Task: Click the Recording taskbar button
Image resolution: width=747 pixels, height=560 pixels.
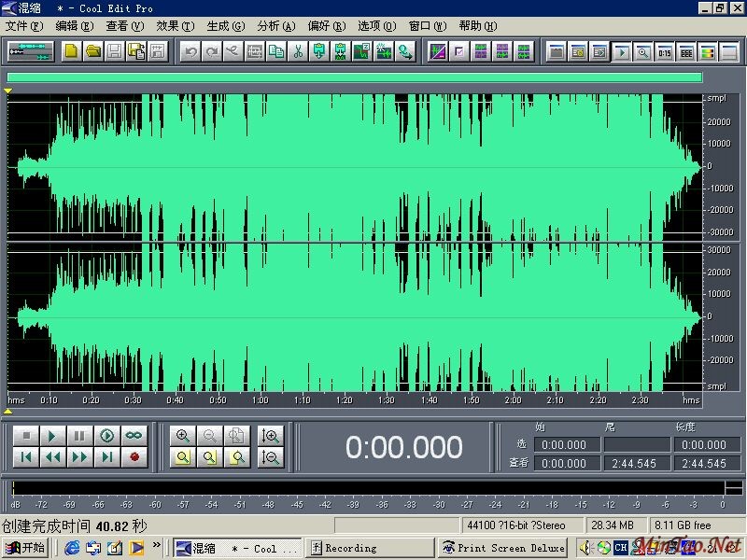Action: 371,548
